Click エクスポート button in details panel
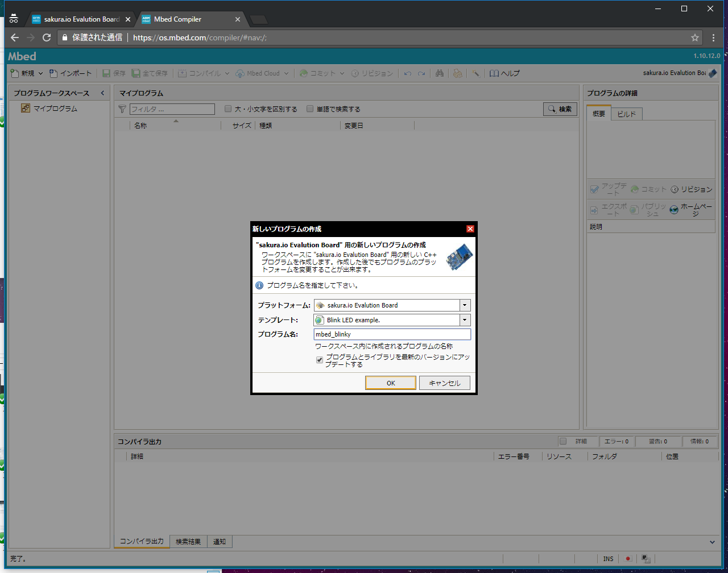This screenshot has width=728, height=573. pos(608,210)
